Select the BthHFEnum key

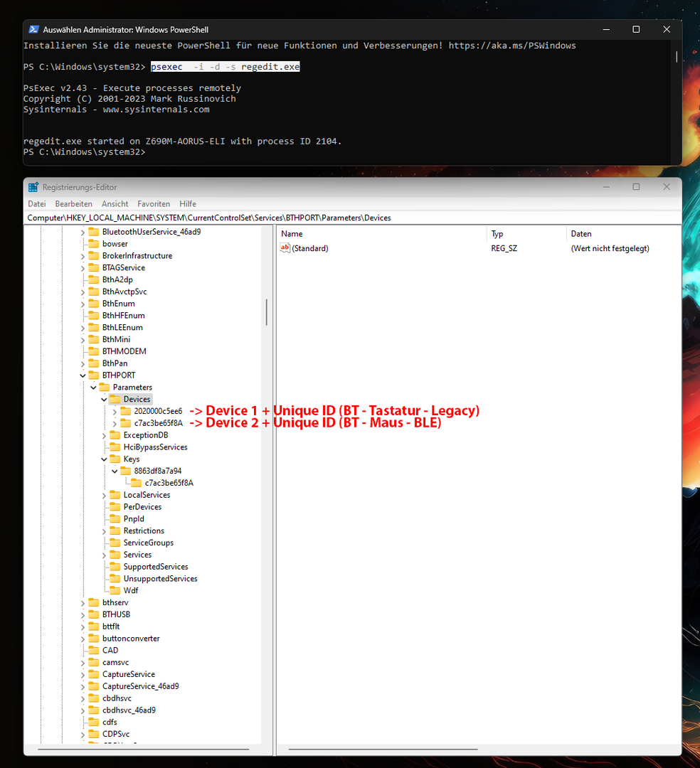coord(124,316)
